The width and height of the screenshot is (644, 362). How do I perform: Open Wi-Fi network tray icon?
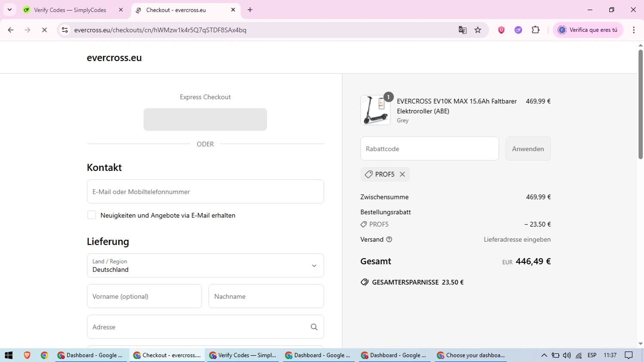click(x=579, y=355)
